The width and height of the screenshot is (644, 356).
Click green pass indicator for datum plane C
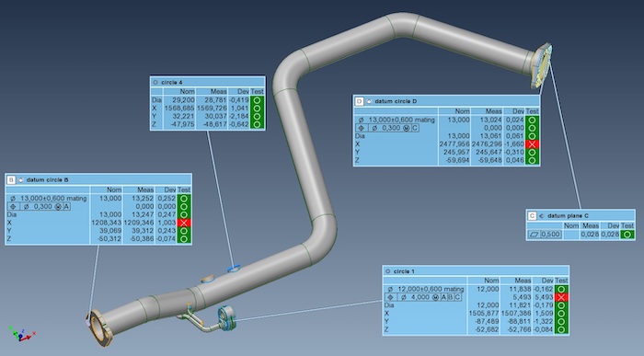click(627, 235)
